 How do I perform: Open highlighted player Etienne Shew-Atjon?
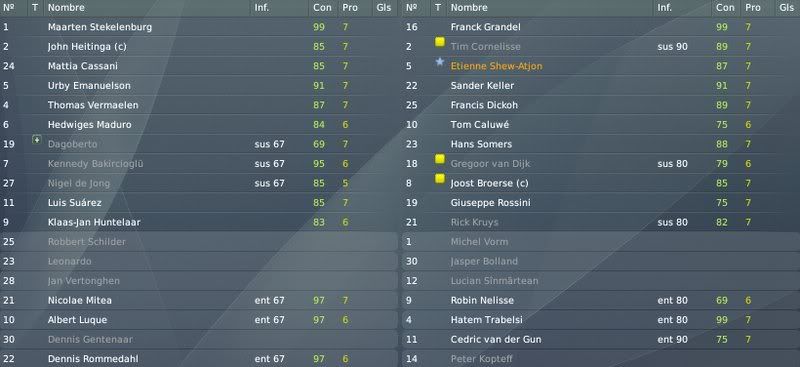coord(496,66)
